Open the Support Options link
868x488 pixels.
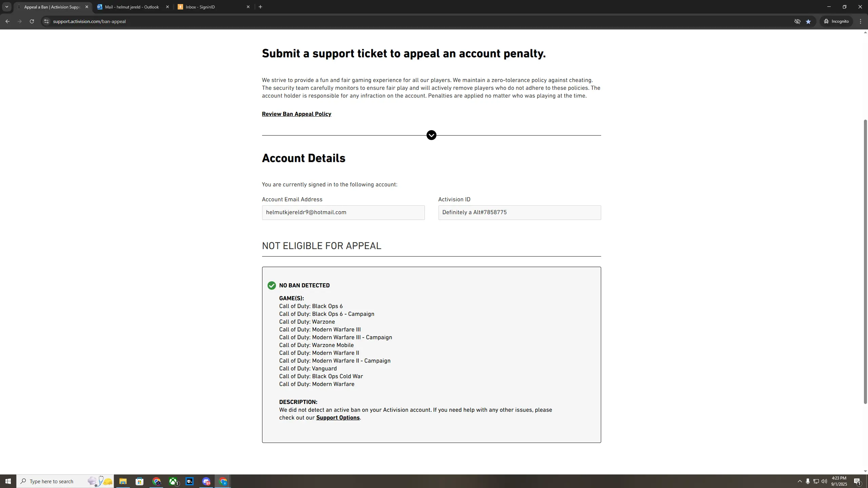coord(338,418)
